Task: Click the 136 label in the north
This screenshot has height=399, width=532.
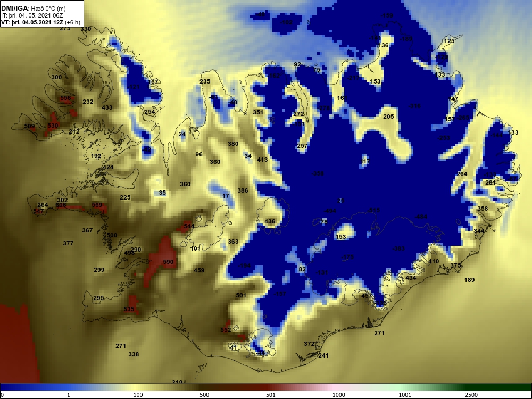Action: point(384,45)
